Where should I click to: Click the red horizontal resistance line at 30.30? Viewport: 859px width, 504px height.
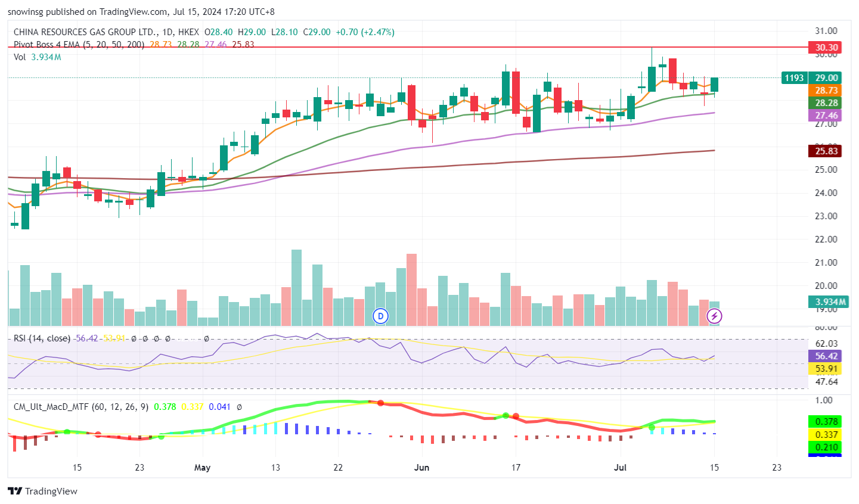click(x=408, y=46)
